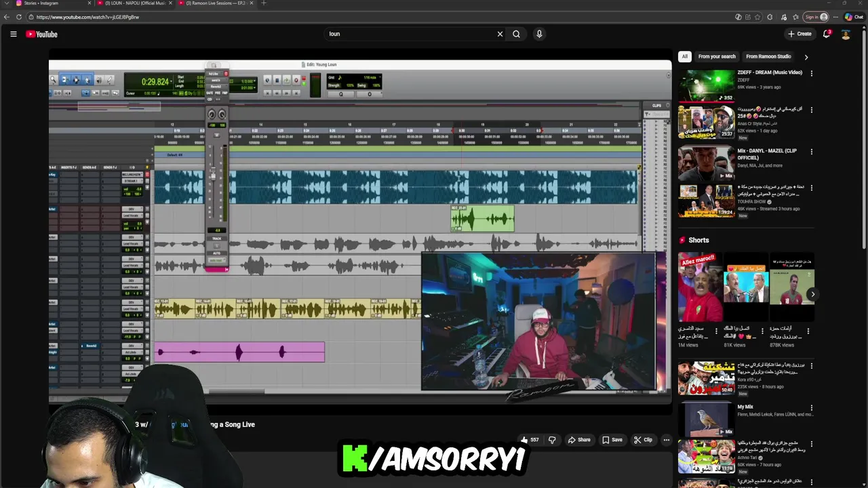Click the Anas Cr Style 25:37 thumbnail
The image size is (868, 488).
706,122
